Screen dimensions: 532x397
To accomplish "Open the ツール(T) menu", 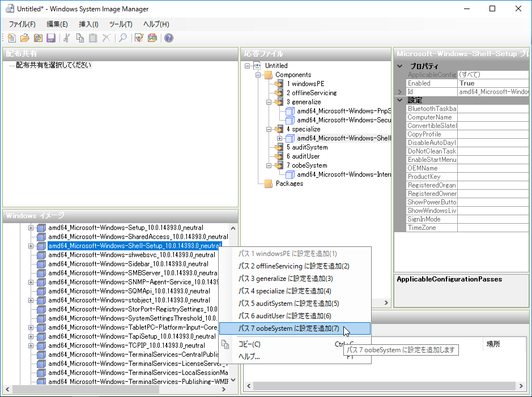I will (x=121, y=24).
